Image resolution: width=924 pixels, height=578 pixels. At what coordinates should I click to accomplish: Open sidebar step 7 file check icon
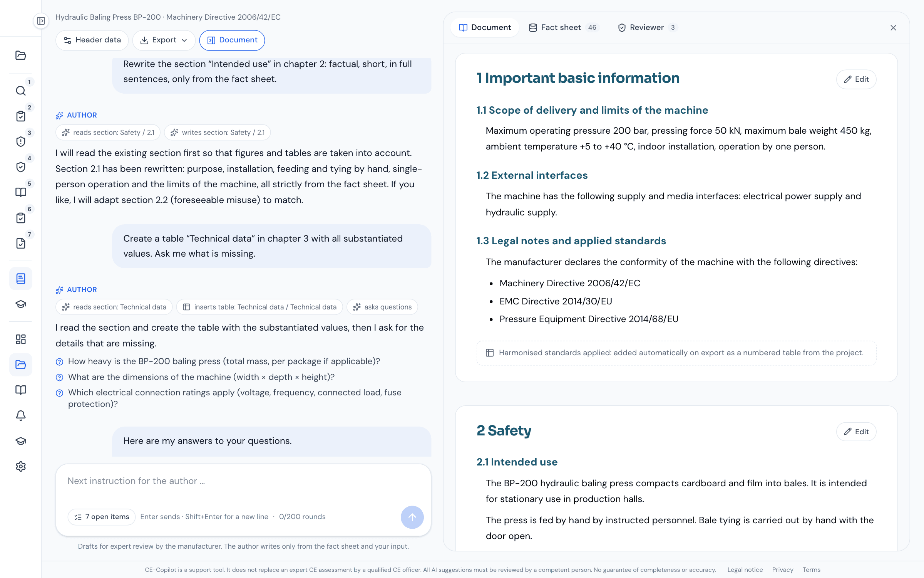tap(21, 244)
